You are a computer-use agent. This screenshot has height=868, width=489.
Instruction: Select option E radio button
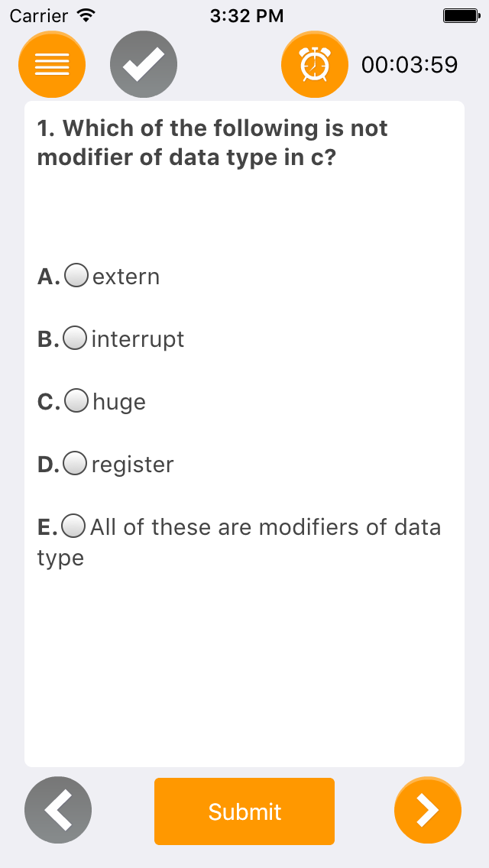[x=73, y=526]
